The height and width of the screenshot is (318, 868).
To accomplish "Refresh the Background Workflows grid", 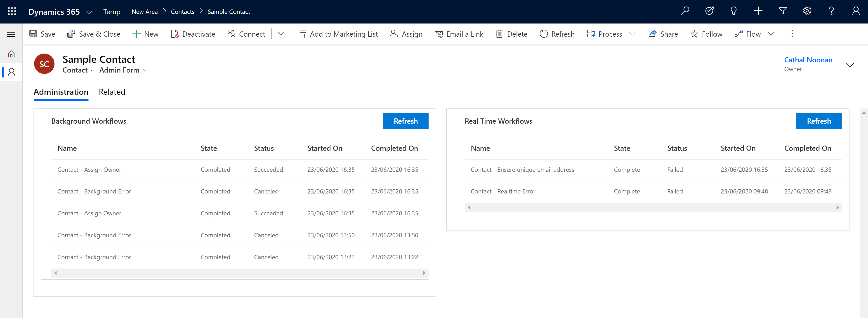I will [406, 121].
